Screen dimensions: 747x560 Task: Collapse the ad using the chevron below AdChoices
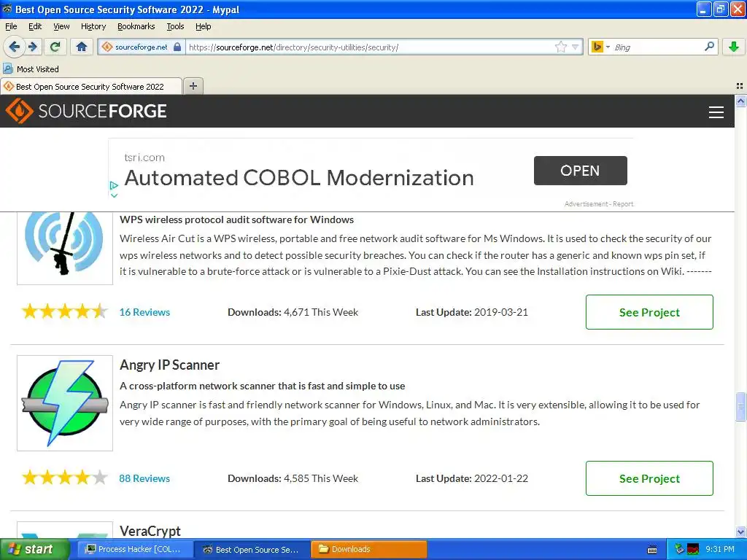click(x=114, y=195)
